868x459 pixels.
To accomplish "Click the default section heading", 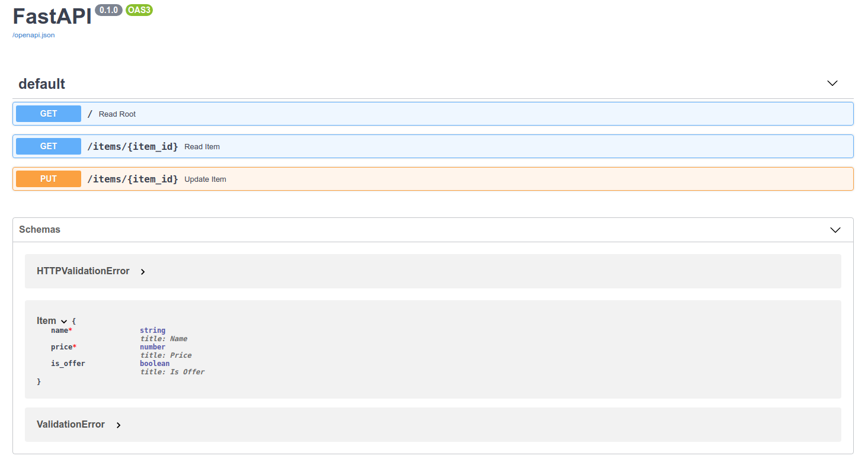I will click(41, 84).
